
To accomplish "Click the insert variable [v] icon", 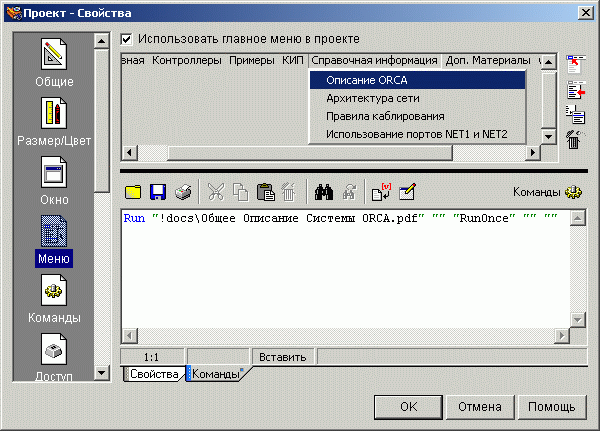I will click(x=381, y=192).
